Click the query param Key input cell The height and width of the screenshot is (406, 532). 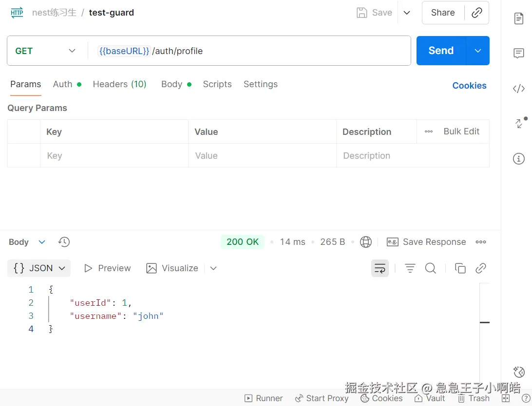[x=114, y=156]
